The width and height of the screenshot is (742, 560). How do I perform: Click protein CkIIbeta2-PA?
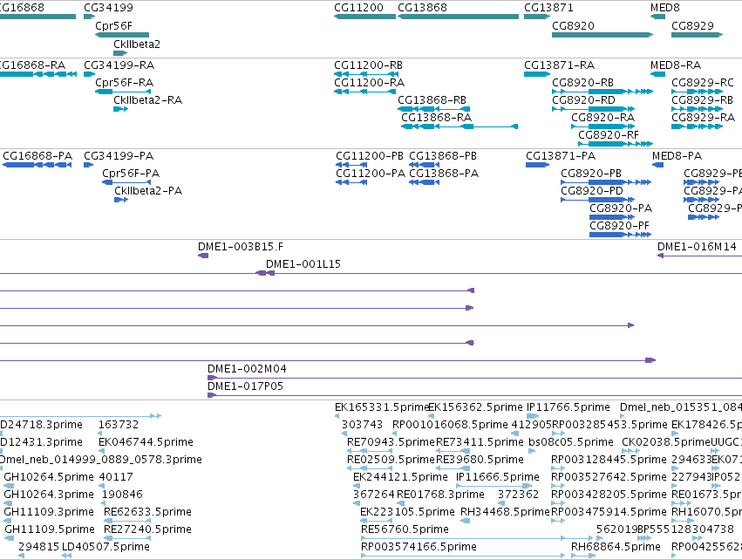[x=121, y=200]
